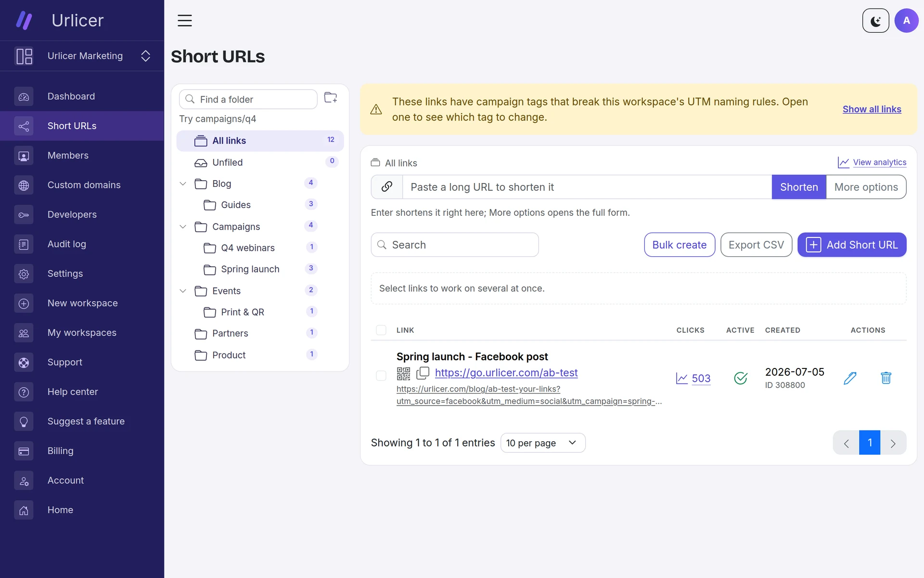This screenshot has width=924, height=578.
Task: Open Members in the sidebar
Action: pos(82,156)
